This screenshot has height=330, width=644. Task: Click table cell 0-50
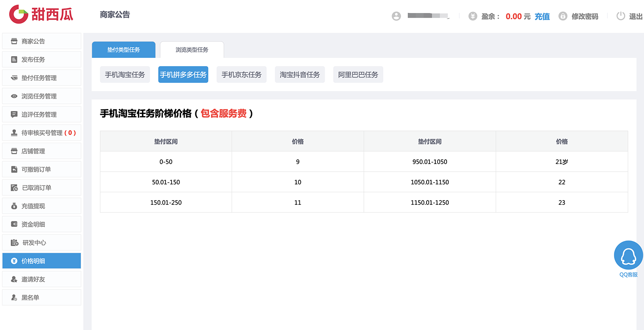coord(166,161)
